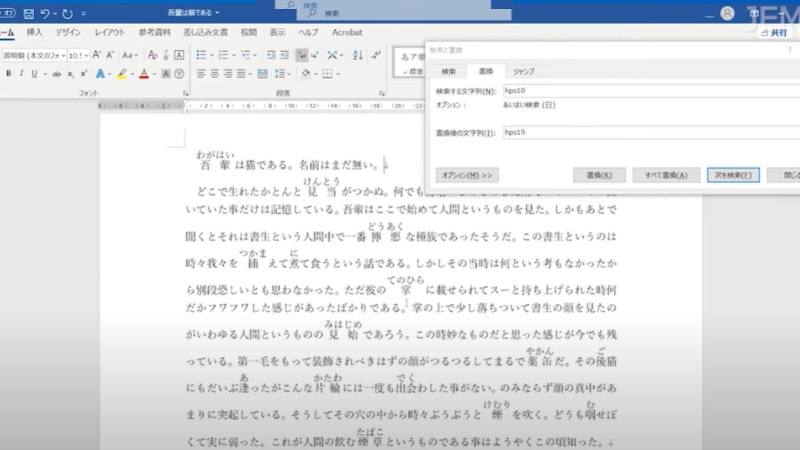Toggle left-to-right text direction
Viewport: 800px width, 450px height.
click(x=302, y=55)
